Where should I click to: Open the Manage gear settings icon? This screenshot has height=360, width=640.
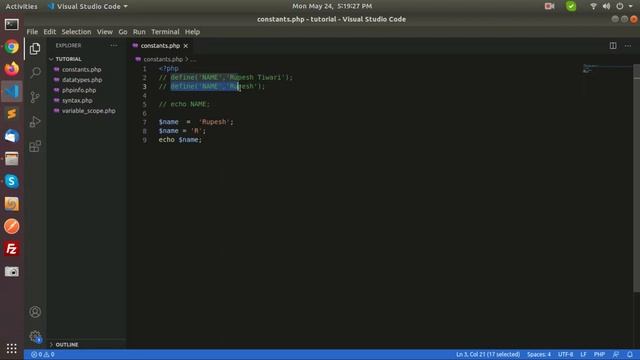35,336
